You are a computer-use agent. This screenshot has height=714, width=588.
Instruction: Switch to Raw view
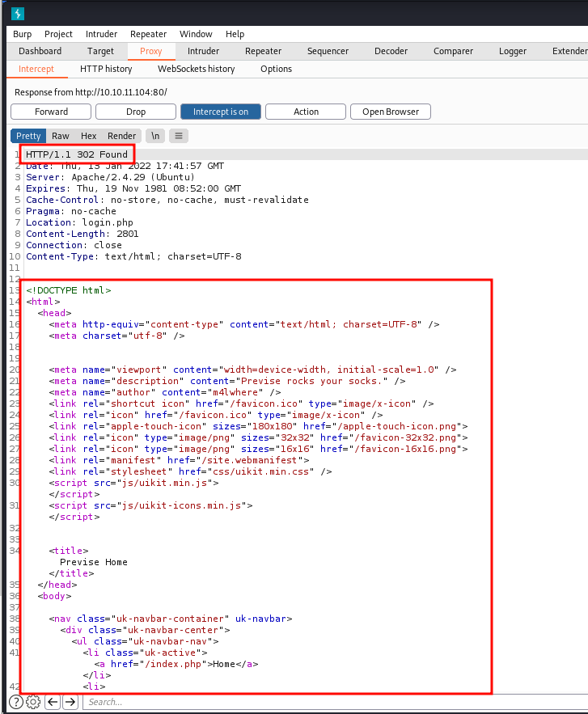tap(61, 136)
